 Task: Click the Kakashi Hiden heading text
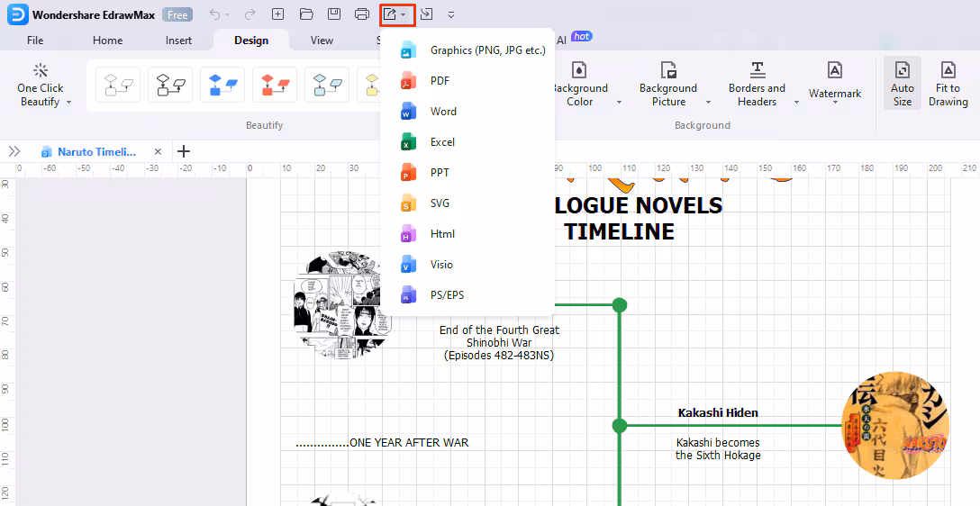(718, 413)
